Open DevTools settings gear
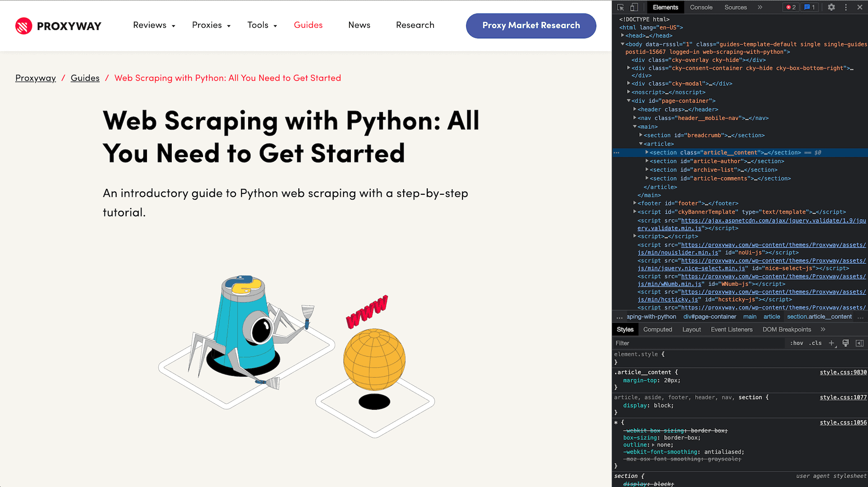 [831, 7]
